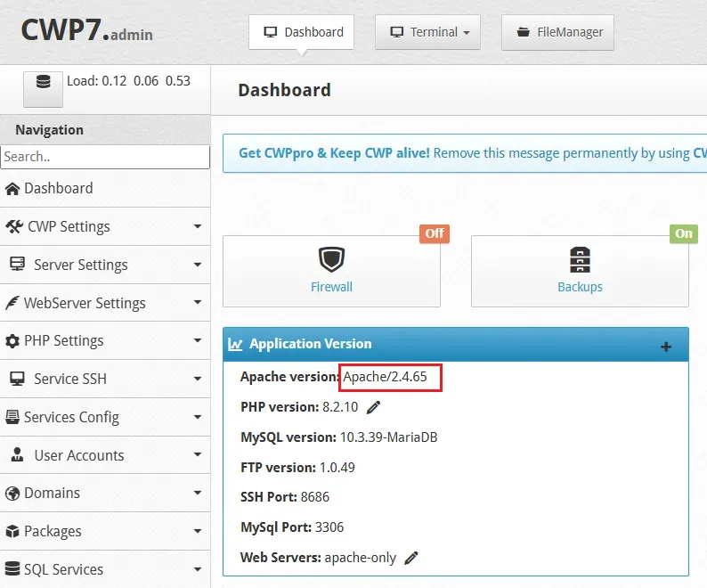Expand the Service SSH menu arrow

[198, 379]
